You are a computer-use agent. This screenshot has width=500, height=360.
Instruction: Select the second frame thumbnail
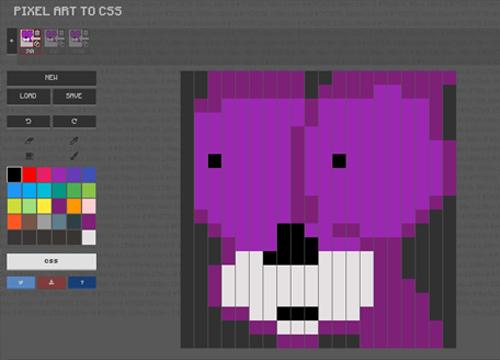51,38
